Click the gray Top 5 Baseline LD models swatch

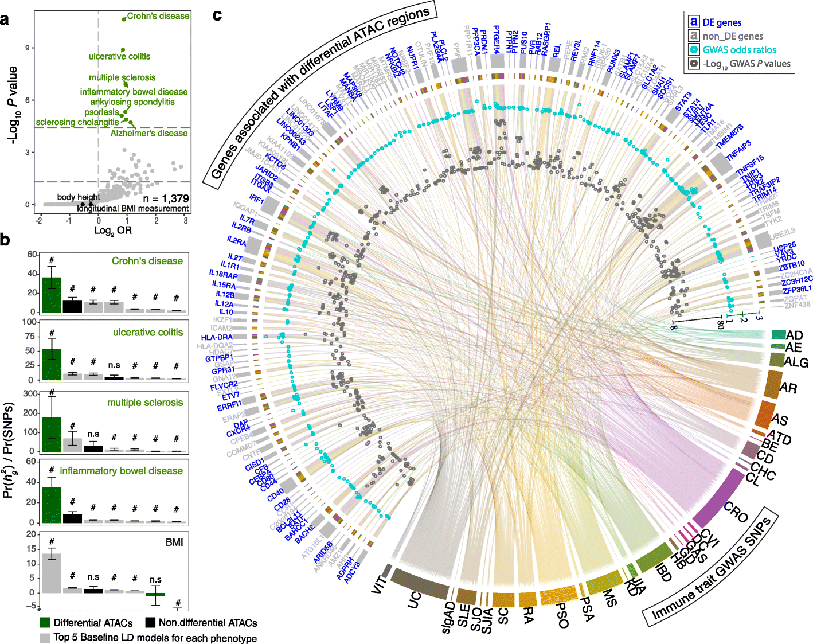45,638
